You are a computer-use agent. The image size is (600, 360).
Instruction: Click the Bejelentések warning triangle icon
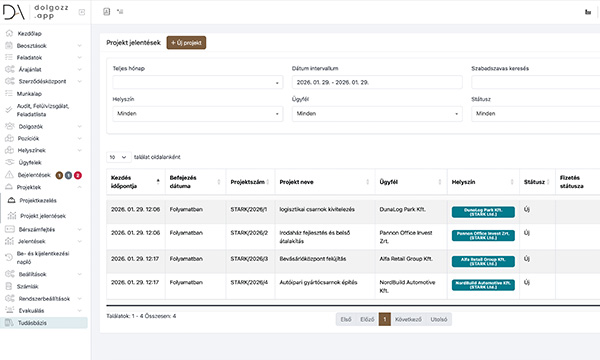pyautogui.click(x=9, y=175)
